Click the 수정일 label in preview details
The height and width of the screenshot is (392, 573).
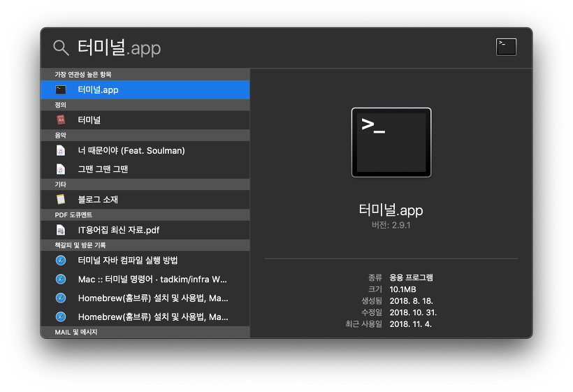click(x=372, y=313)
